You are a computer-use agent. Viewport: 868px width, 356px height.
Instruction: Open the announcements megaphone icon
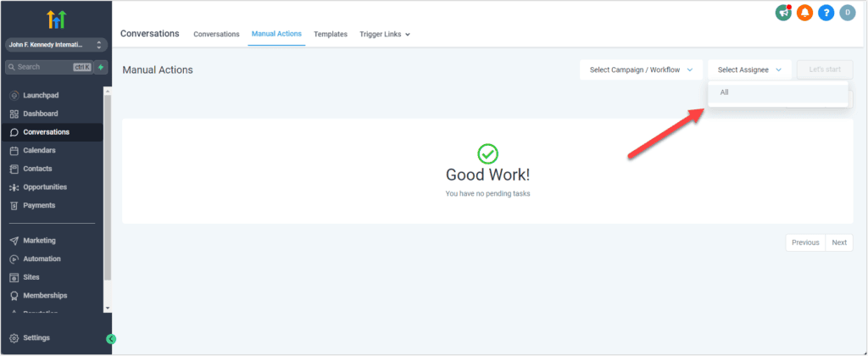coord(783,13)
